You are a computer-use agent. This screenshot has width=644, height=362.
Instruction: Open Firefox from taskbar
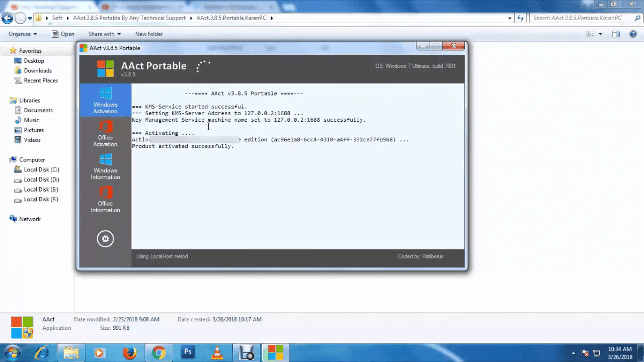(x=129, y=353)
